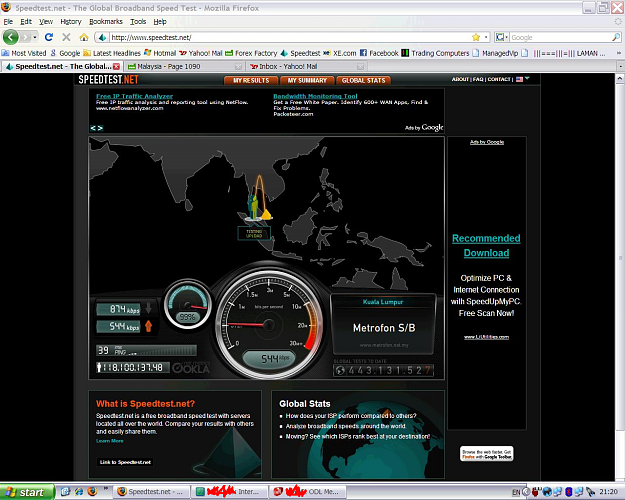Open the MY SUMMARY page
The width and height of the screenshot is (625, 500).
click(x=307, y=81)
